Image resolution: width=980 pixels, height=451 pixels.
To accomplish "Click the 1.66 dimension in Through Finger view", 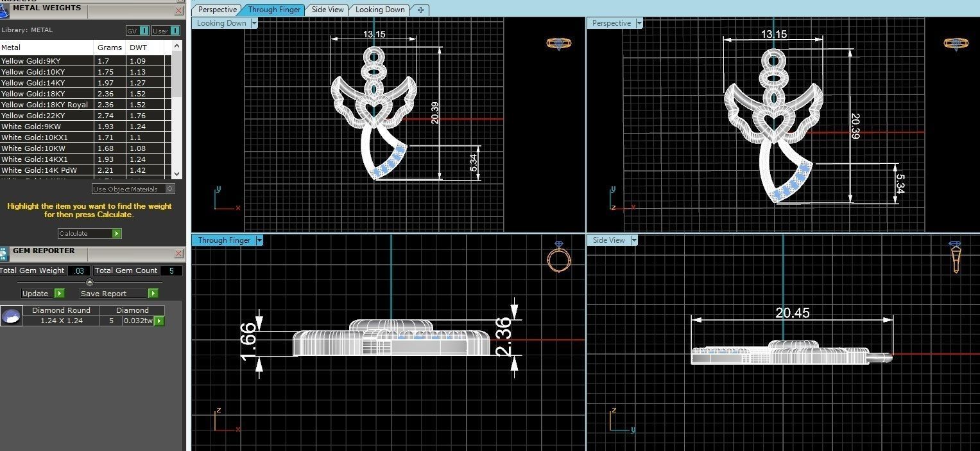I will tap(248, 342).
